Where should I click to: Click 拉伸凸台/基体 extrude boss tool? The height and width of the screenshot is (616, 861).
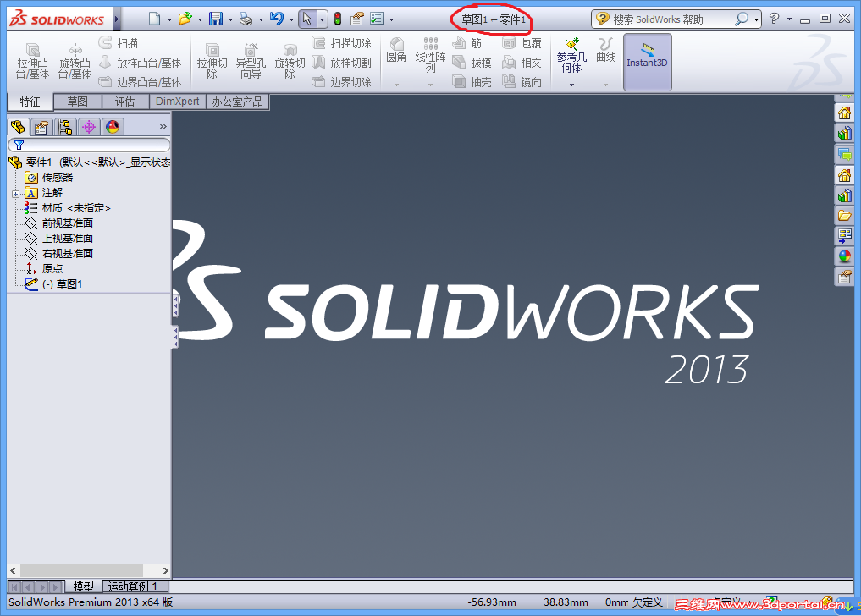tap(32, 61)
